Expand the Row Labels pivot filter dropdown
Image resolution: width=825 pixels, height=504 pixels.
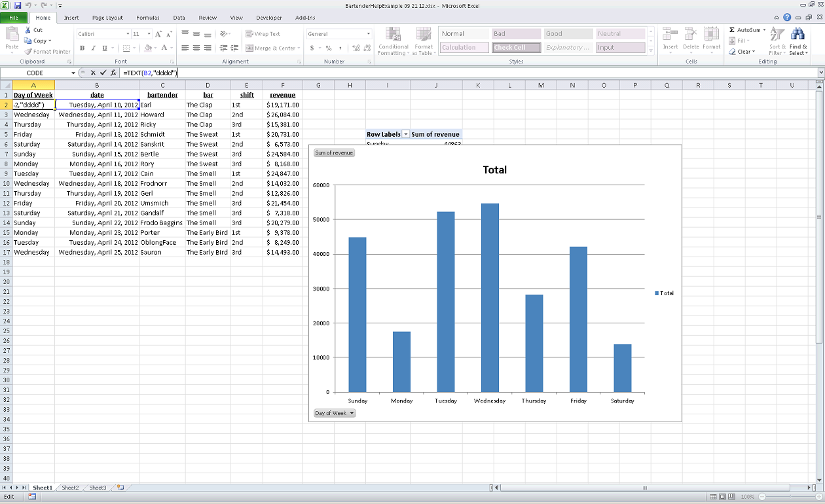point(405,134)
